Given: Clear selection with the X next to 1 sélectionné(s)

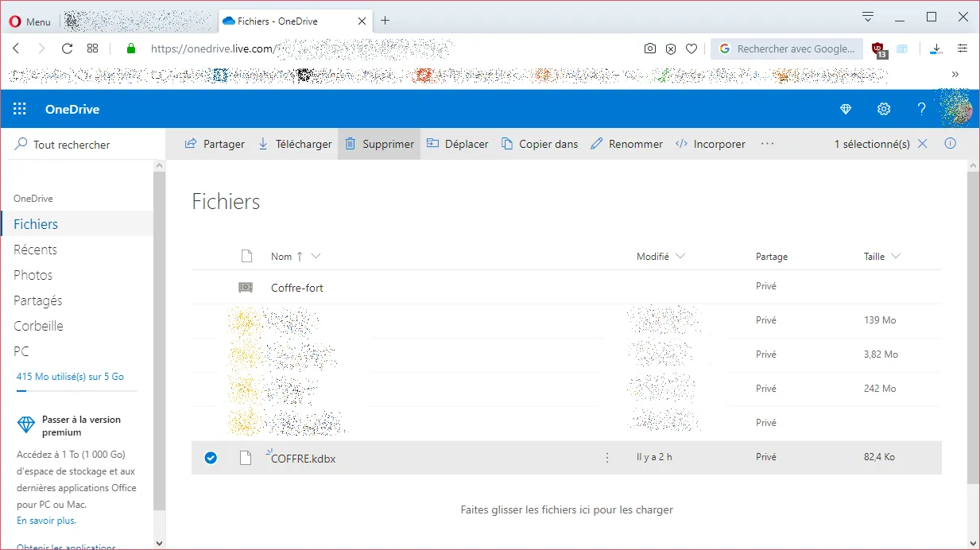Looking at the screenshot, I should pos(922,144).
